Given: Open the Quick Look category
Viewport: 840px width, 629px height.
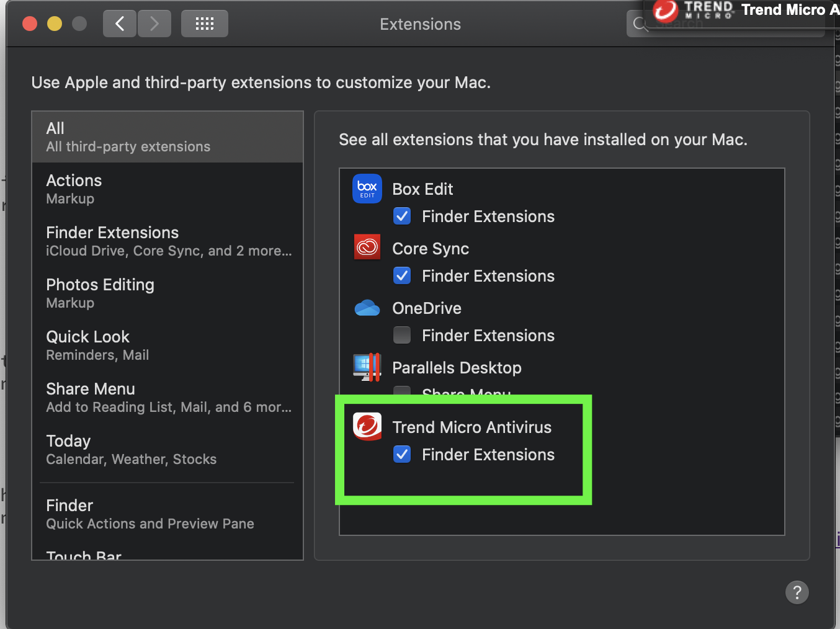Looking at the screenshot, I should [x=168, y=346].
